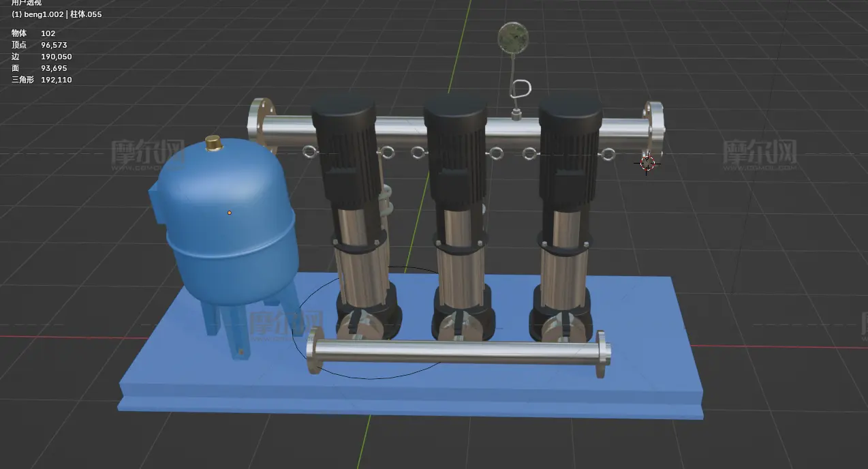
Task: Click the lower front steel pipe
Action: point(456,352)
